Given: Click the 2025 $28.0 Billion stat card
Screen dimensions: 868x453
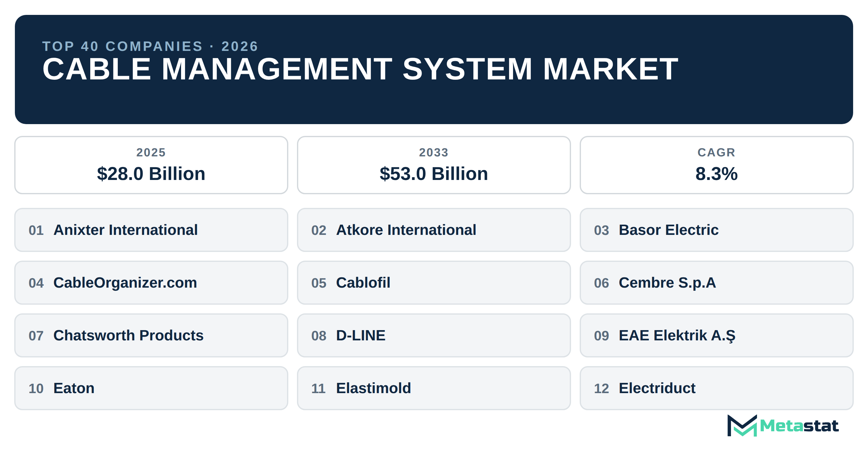Looking at the screenshot, I should pos(151,165).
